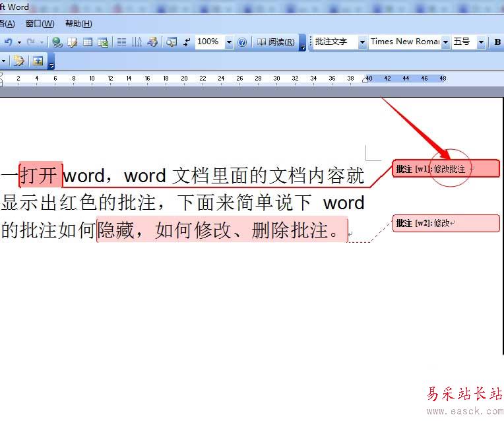Image resolution: width=504 pixels, height=421 pixels.
Task: Toggle the Drawing toolbar icon
Action: (x=152, y=42)
